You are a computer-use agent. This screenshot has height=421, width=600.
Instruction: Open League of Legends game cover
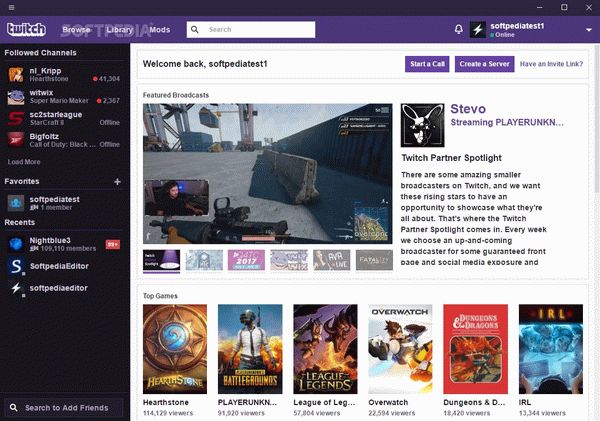tap(325, 349)
